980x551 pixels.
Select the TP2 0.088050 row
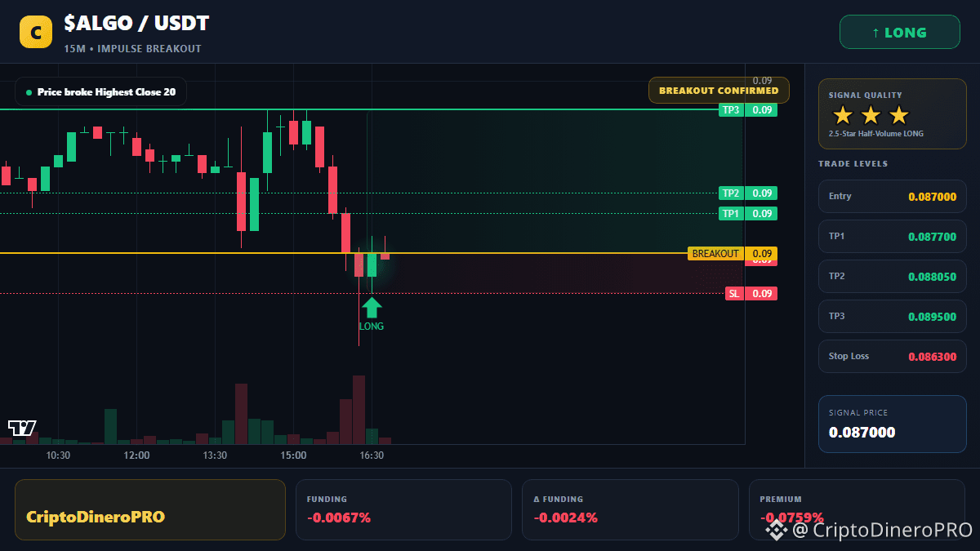pos(892,277)
